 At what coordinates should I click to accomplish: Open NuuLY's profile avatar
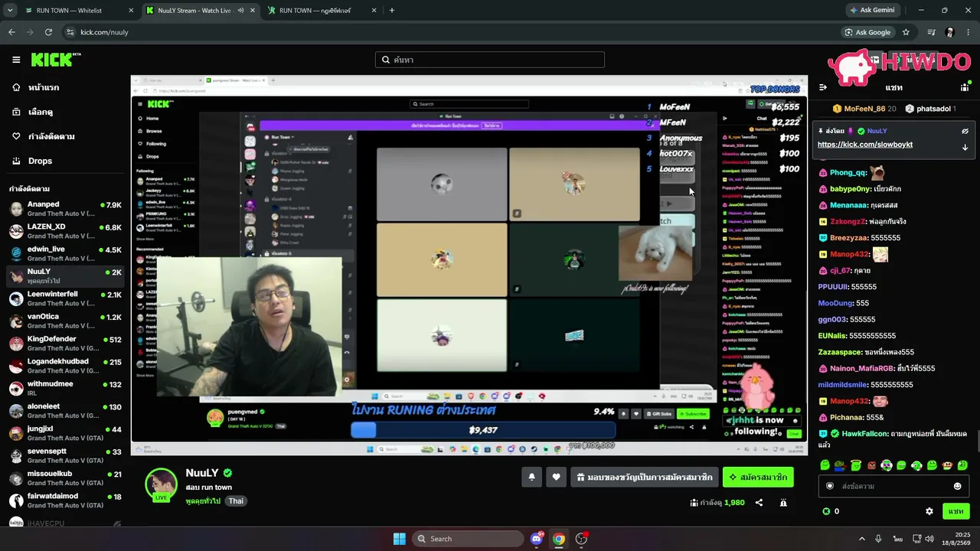coord(162,484)
